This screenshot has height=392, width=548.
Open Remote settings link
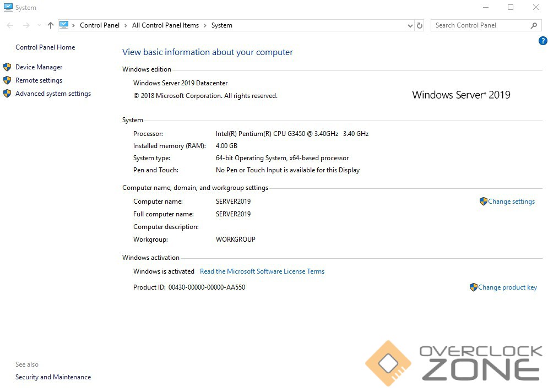[39, 80]
